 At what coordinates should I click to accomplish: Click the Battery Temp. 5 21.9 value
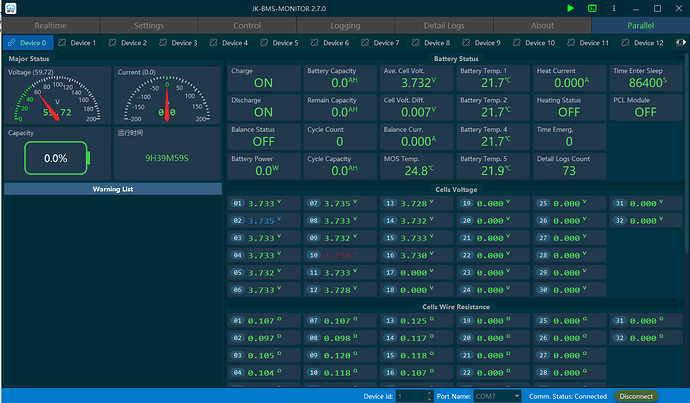coord(495,171)
